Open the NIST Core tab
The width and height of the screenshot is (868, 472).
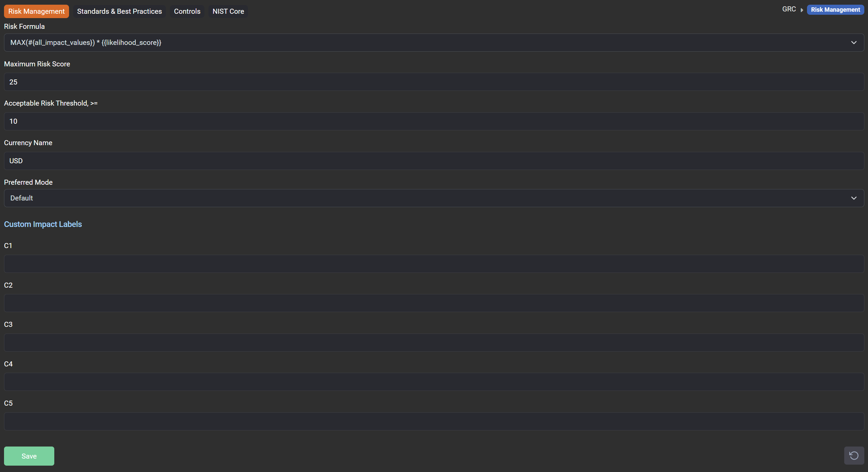[x=228, y=11]
